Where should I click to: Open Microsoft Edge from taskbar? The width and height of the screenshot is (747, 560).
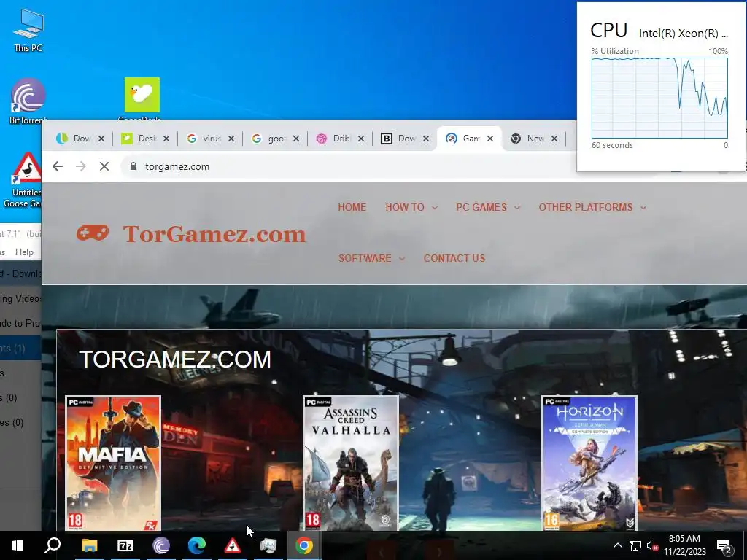pos(196,545)
